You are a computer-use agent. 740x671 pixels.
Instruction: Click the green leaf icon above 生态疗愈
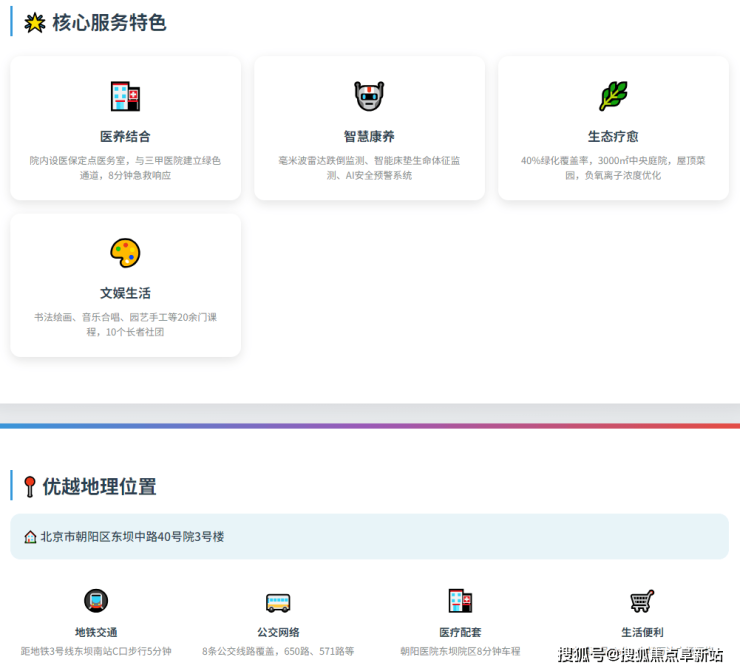(613, 96)
